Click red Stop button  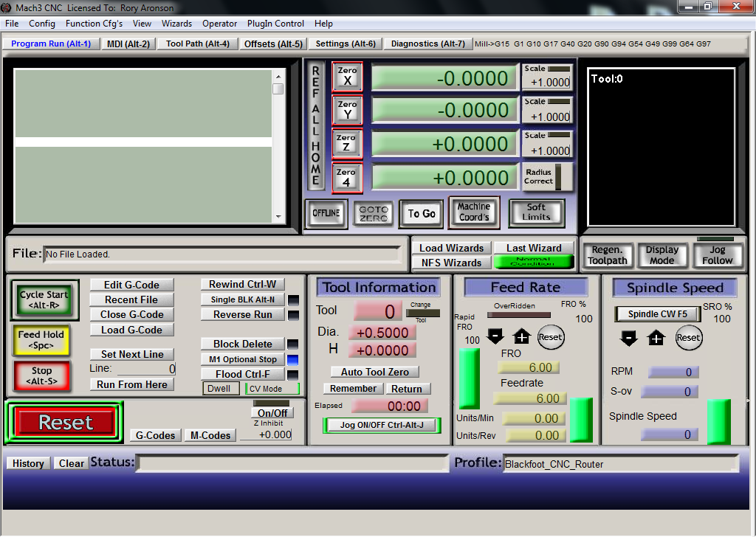[x=42, y=376]
